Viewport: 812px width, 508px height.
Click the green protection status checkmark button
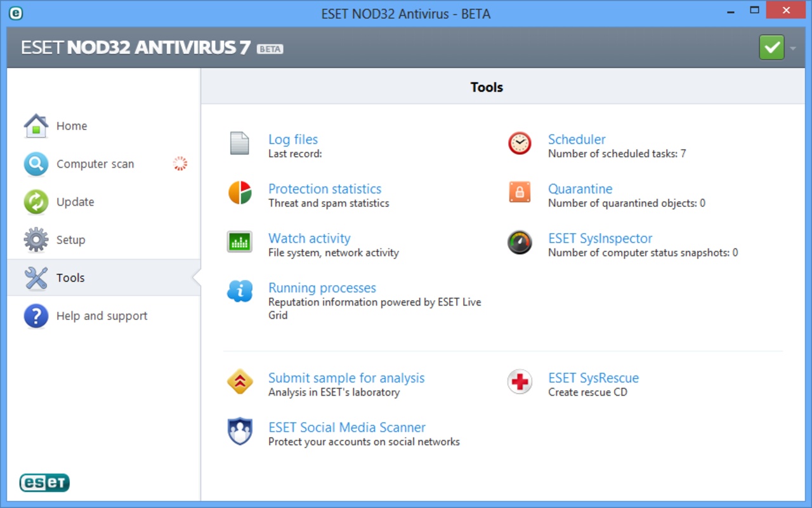pos(771,48)
